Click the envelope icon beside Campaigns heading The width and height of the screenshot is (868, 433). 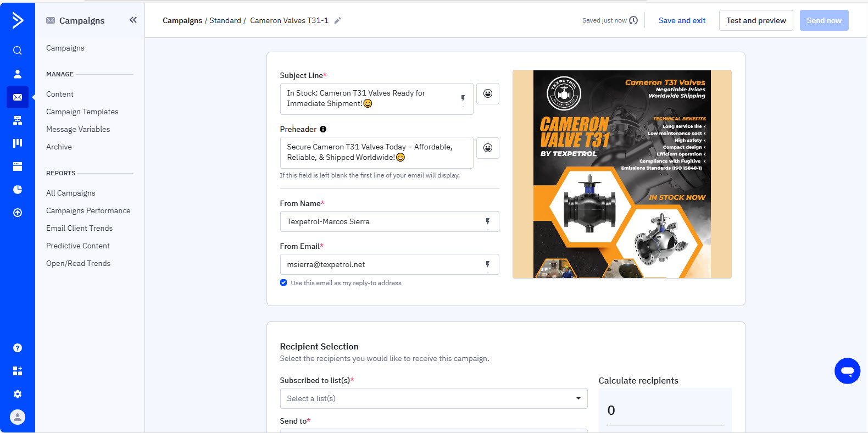click(51, 20)
